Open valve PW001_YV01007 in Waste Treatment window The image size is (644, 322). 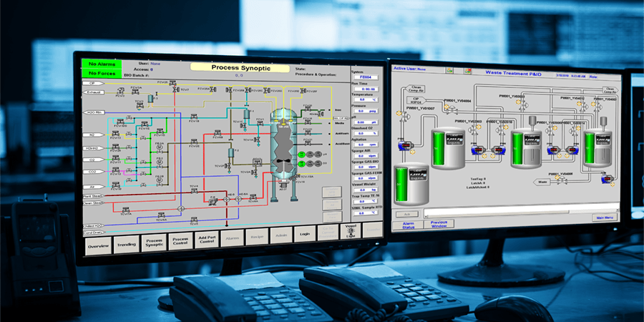point(404,116)
